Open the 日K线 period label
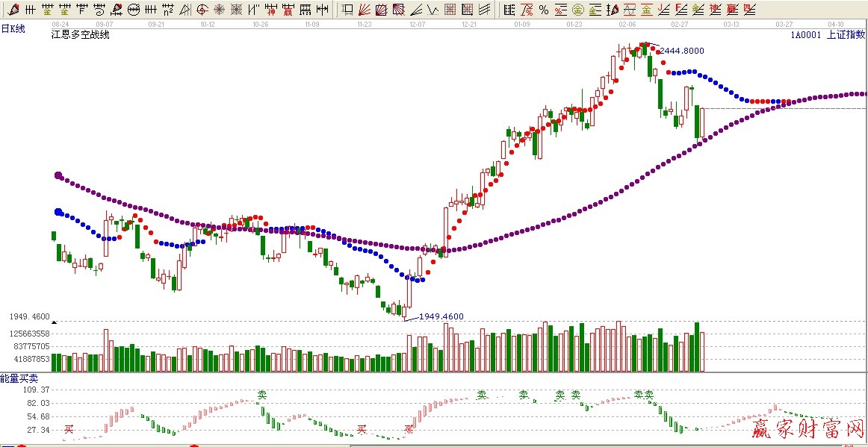 click(13, 28)
